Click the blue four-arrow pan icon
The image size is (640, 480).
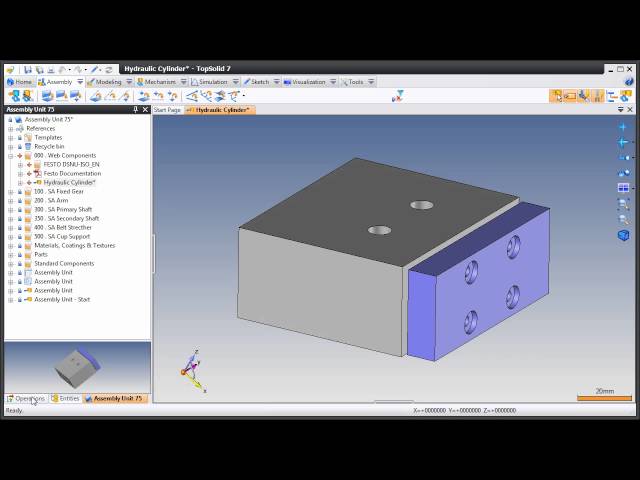623,126
